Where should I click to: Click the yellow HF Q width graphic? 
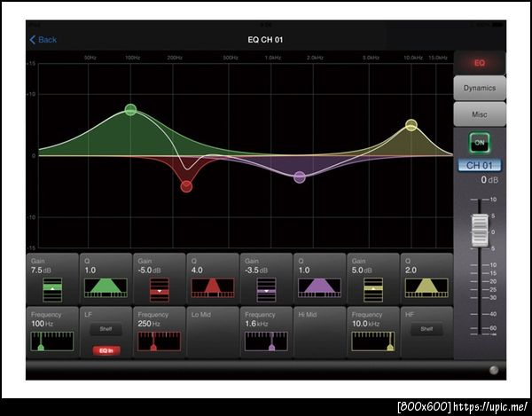(426, 287)
